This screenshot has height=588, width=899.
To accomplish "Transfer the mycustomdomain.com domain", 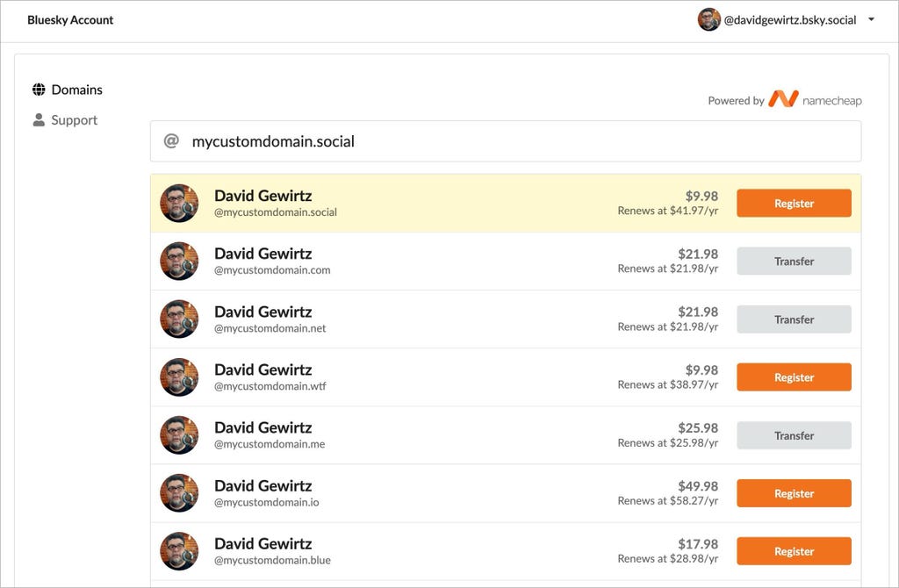I will click(794, 261).
